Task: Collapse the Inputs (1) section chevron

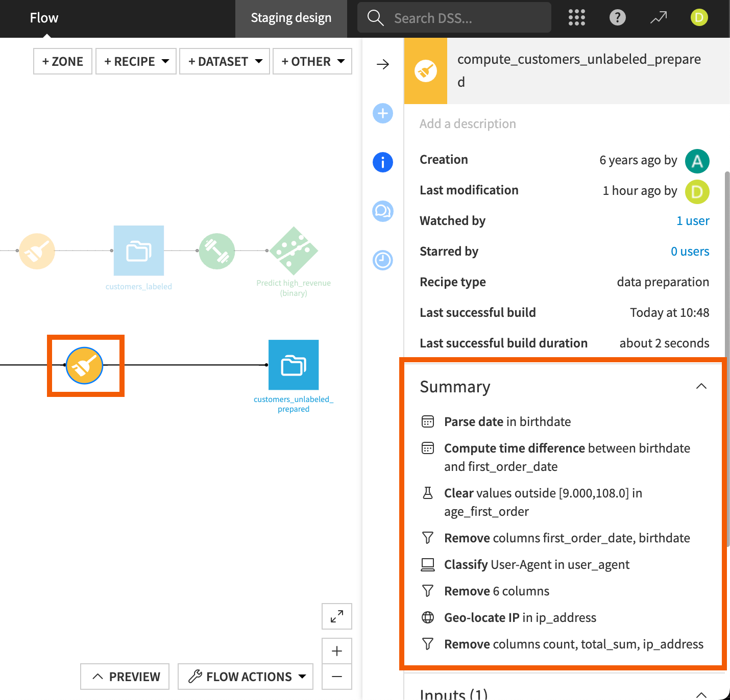Action: 701,694
